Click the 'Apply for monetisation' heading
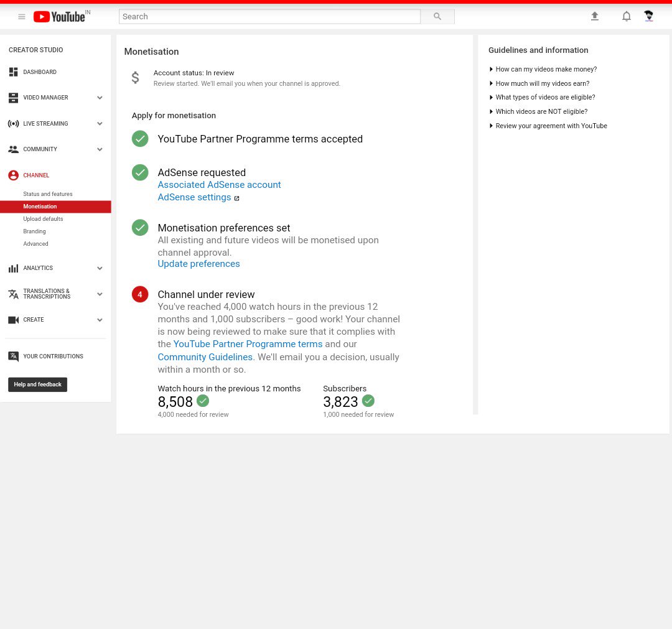Viewport: 672px width, 629px height. point(174,116)
